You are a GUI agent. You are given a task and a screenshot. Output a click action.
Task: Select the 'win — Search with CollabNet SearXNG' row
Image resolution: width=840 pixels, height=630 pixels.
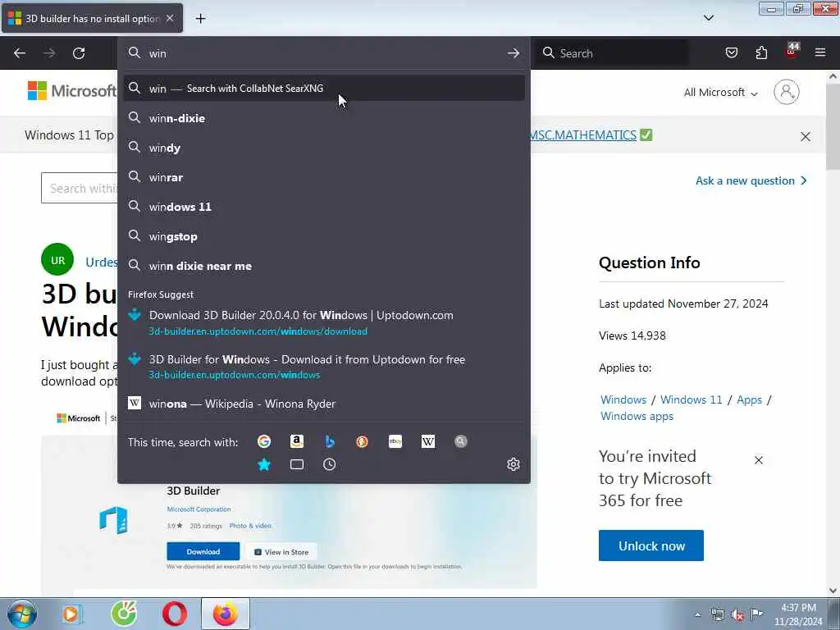[x=323, y=89]
